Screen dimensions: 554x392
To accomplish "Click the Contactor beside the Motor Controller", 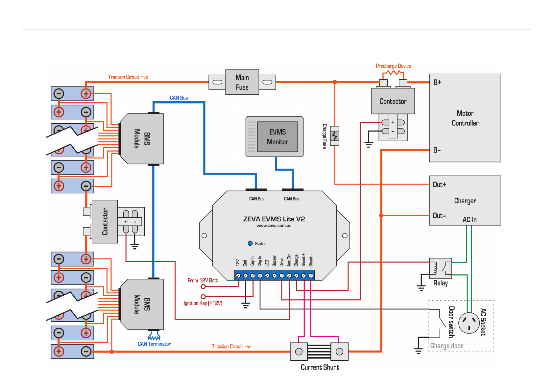I will coord(393,101).
